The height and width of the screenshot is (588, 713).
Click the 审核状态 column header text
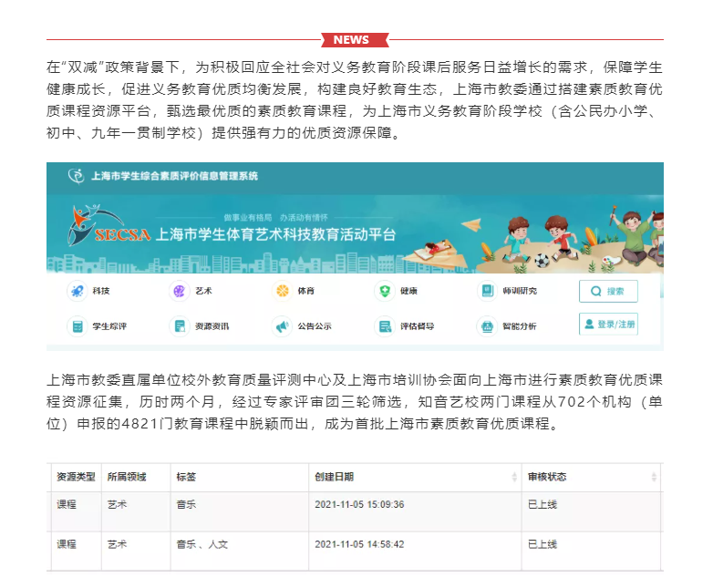click(547, 477)
